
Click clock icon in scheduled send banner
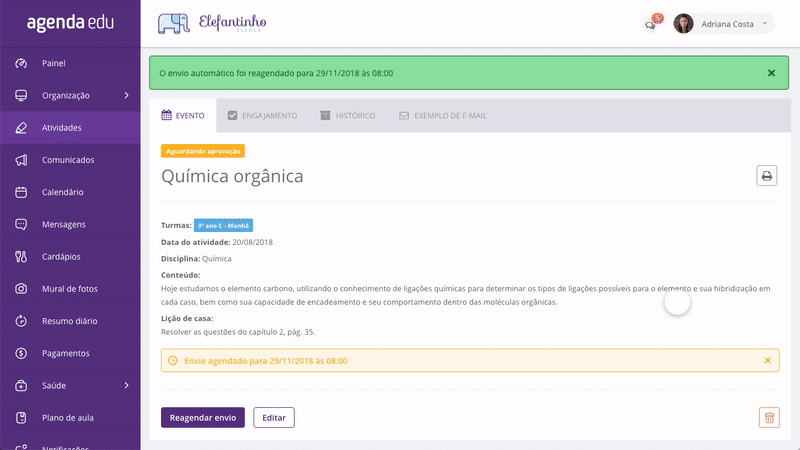click(172, 360)
